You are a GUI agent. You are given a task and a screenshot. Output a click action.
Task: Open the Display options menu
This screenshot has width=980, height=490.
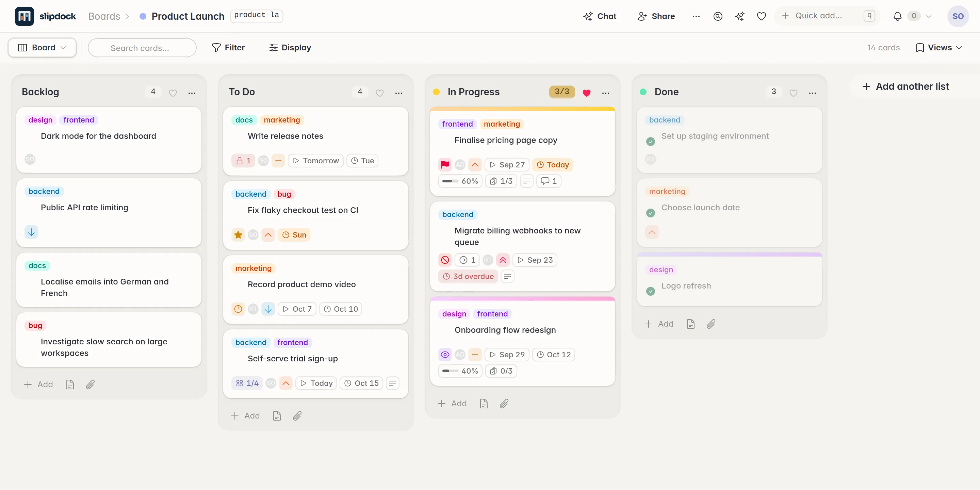tap(290, 48)
